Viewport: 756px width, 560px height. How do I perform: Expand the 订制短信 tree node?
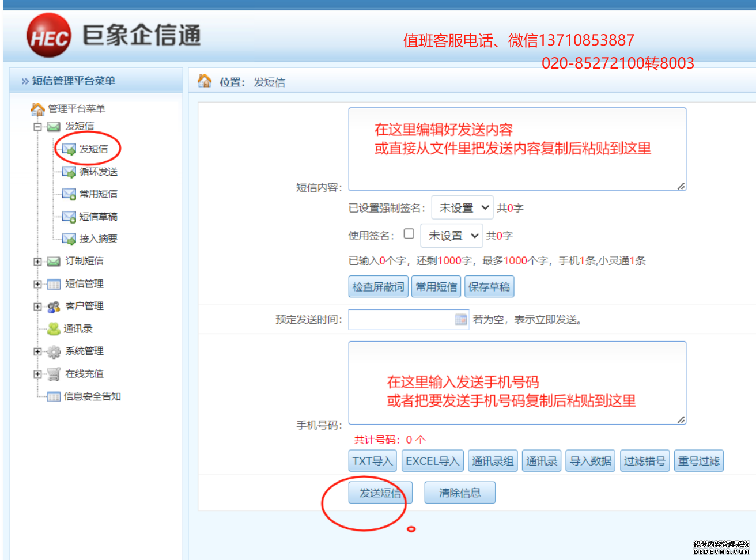pyautogui.click(x=37, y=262)
